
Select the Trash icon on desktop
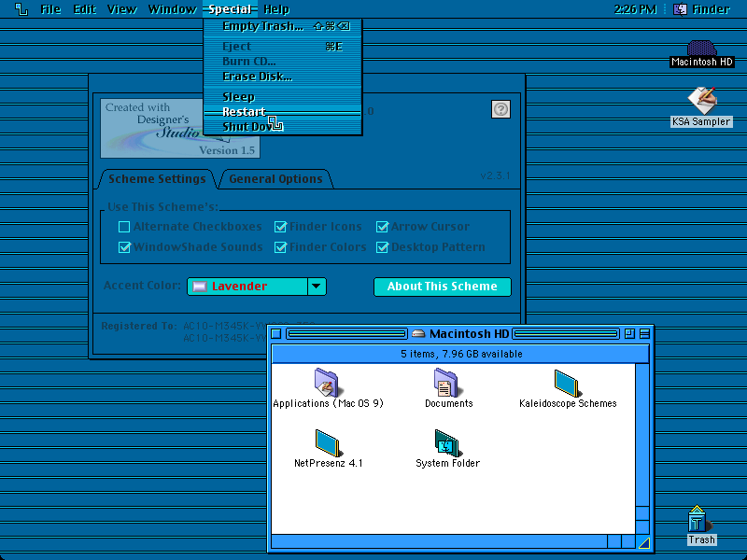698,519
